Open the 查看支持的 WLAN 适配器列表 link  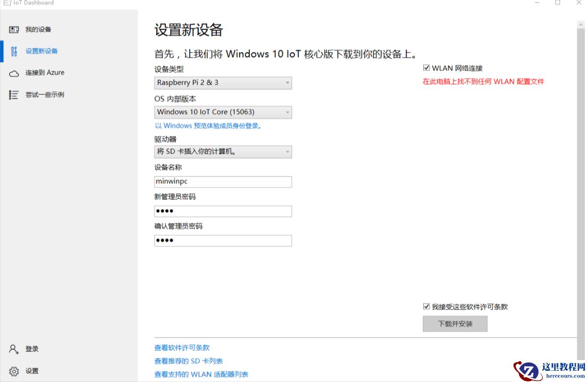coord(201,374)
